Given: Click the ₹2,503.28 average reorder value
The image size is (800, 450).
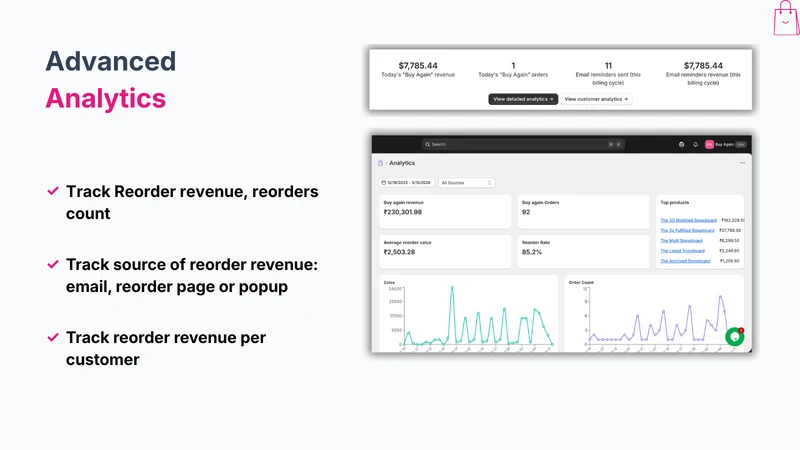Looking at the screenshot, I should tap(399, 252).
